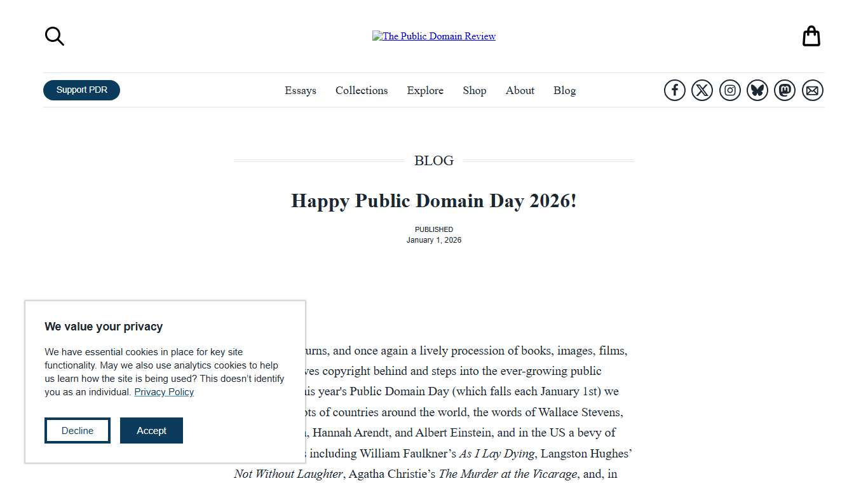Select the Bluesky butterfly icon
This screenshot has height=488, width=868.
[757, 90]
